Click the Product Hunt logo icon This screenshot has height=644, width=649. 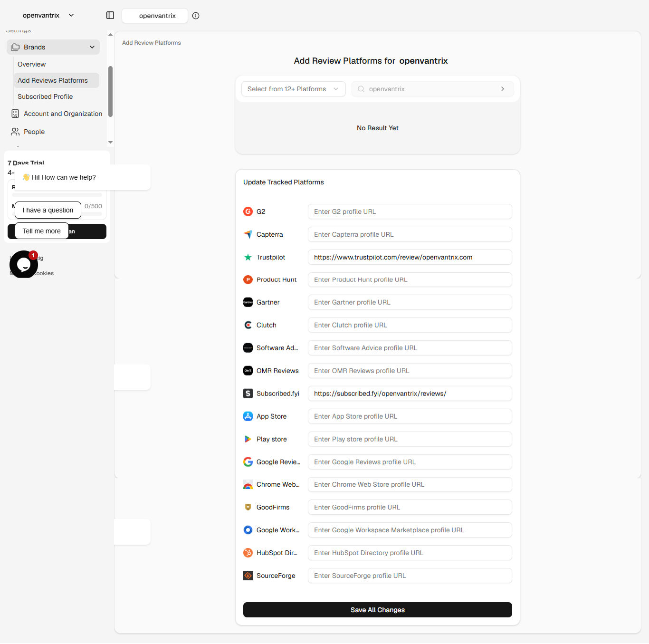click(x=248, y=279)
